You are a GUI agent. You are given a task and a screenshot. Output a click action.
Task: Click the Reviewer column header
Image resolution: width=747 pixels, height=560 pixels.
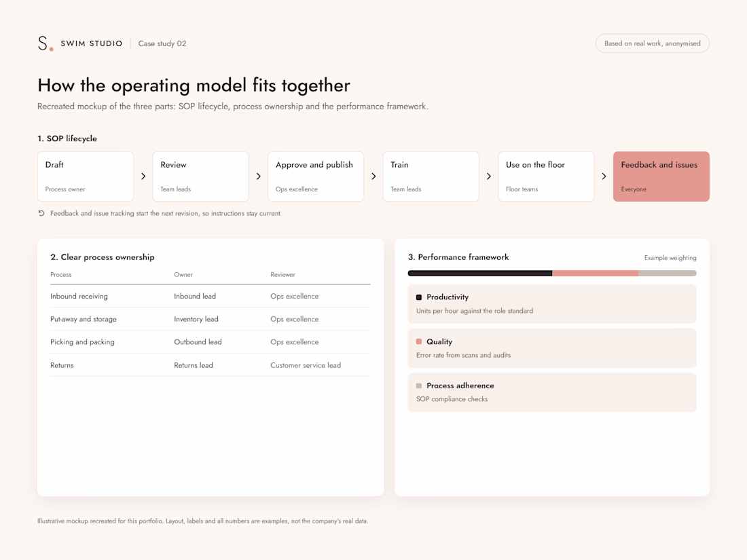point(283,275)
